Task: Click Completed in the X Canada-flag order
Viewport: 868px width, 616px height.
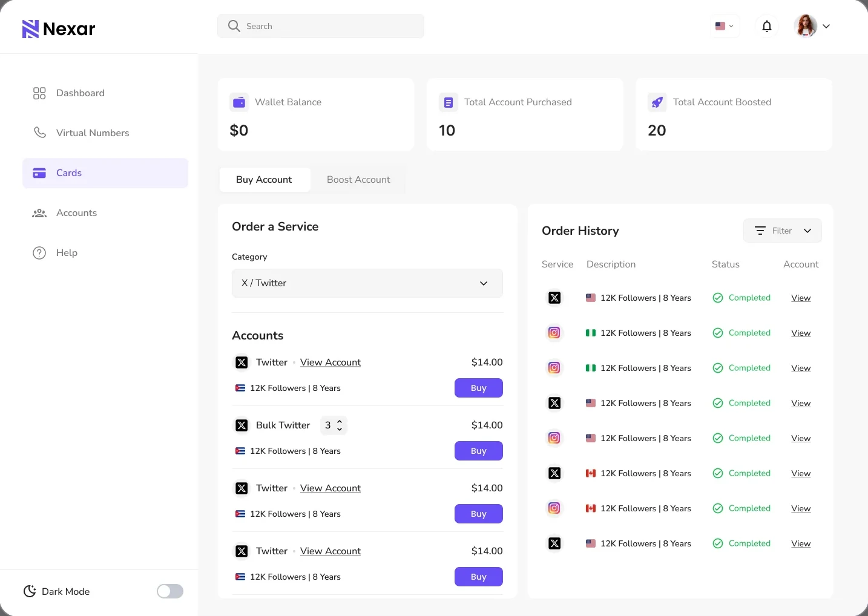Action: click(x=750, y=473)
